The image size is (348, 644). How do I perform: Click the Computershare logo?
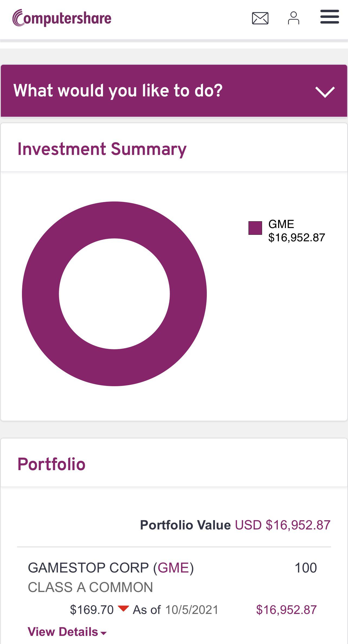pos(62,18)
